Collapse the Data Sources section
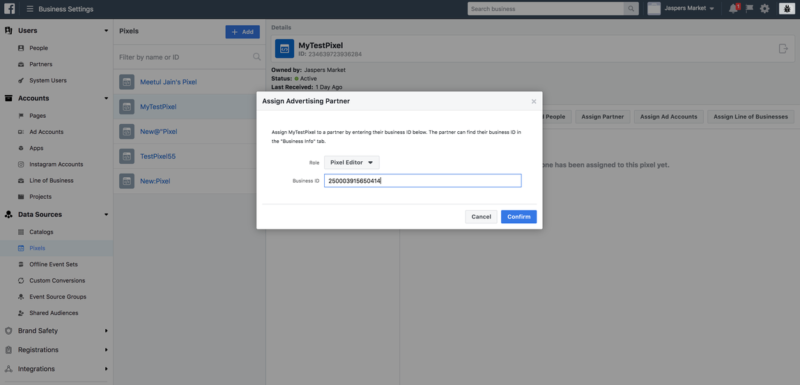 coord(106,215)
